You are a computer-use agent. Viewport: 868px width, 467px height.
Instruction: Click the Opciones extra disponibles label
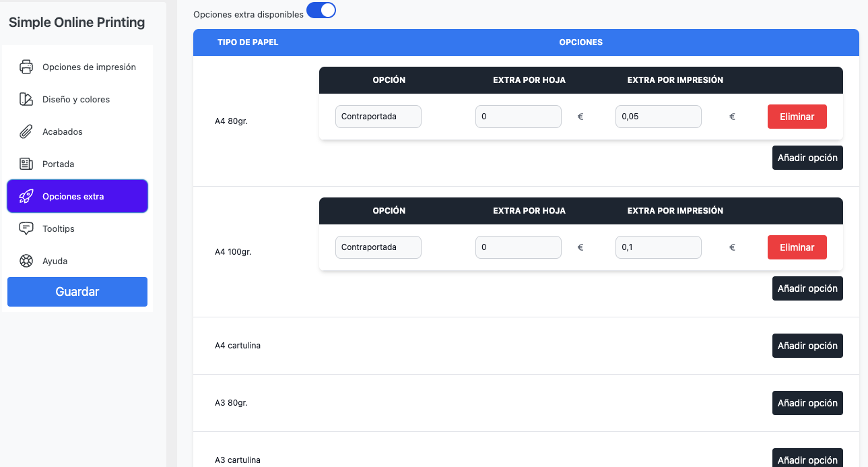click(x=248, y=14)
